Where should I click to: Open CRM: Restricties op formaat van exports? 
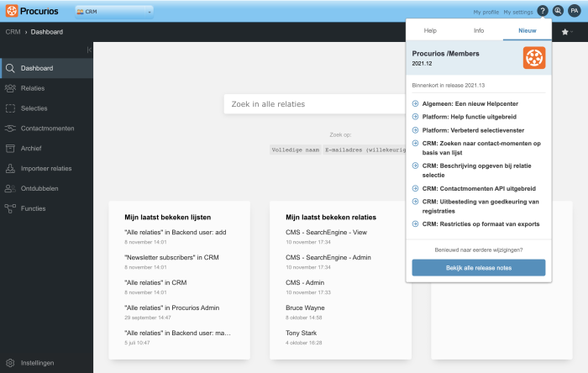point(480,223)
